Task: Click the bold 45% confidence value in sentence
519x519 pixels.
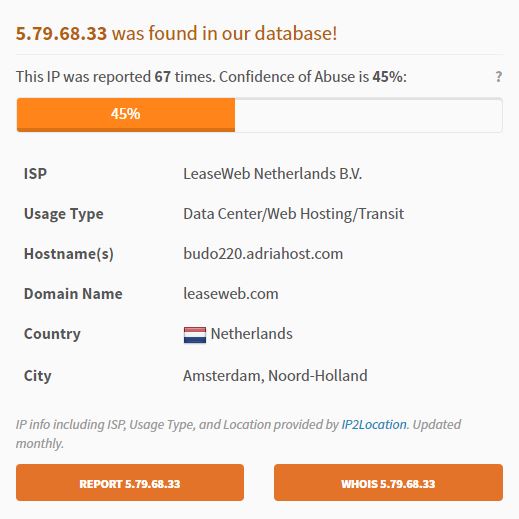Action: 387,77
